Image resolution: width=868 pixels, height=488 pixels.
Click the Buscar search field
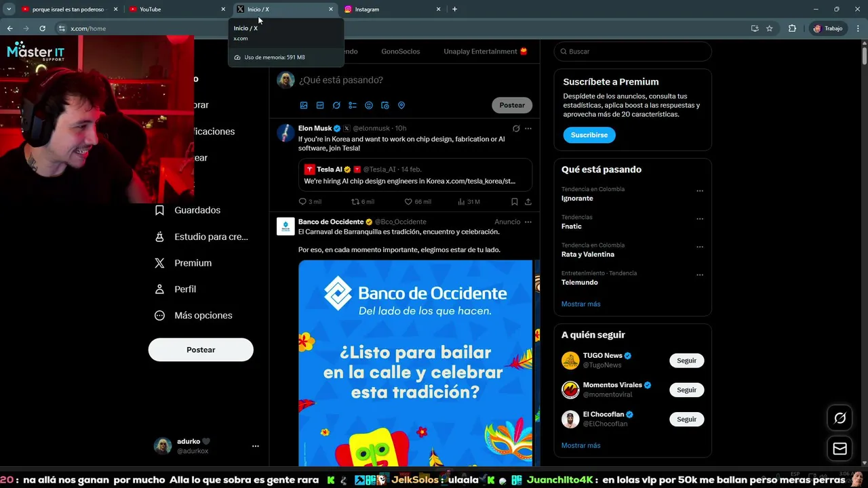click(x=633, y=52)
